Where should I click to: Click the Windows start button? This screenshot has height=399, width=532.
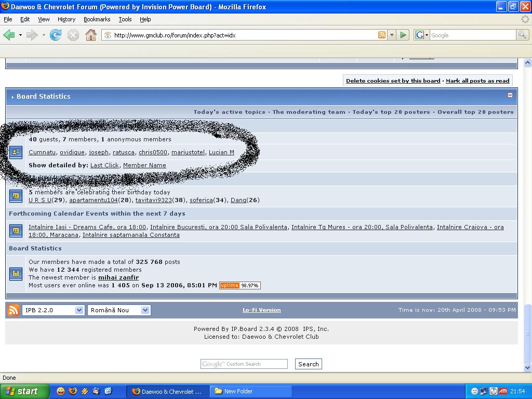pyautogui.click(x=25, y=391)
